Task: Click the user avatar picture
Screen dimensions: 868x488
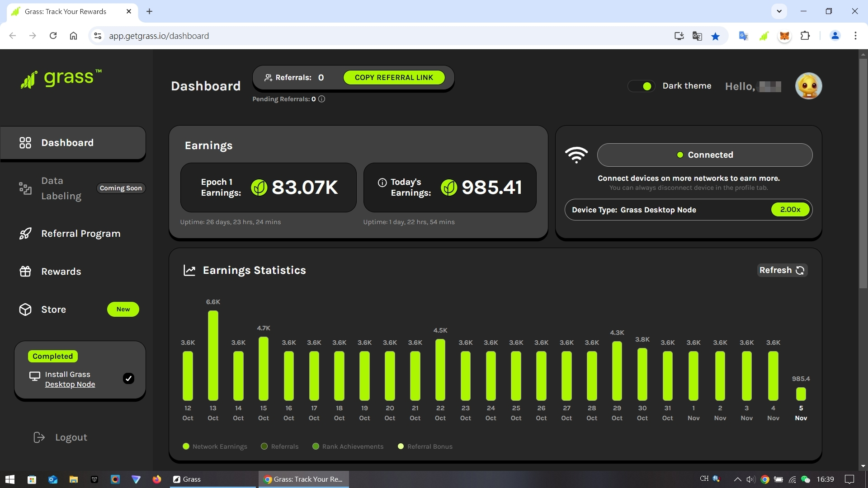Action: coord(808,86)
